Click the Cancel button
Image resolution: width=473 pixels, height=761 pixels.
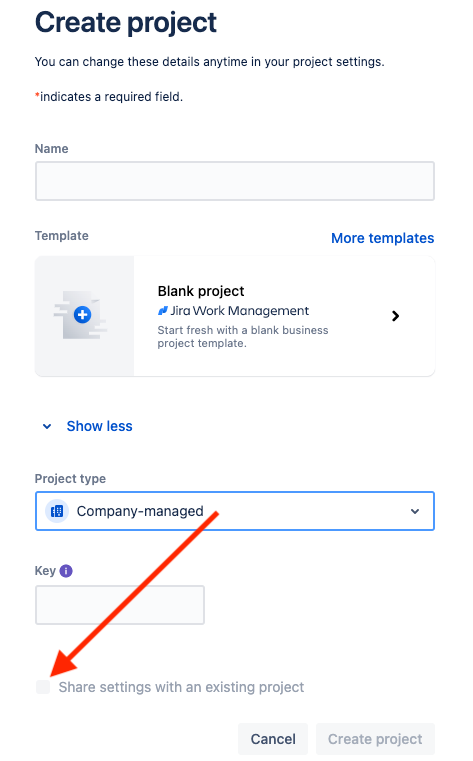(x=273, y=739)
